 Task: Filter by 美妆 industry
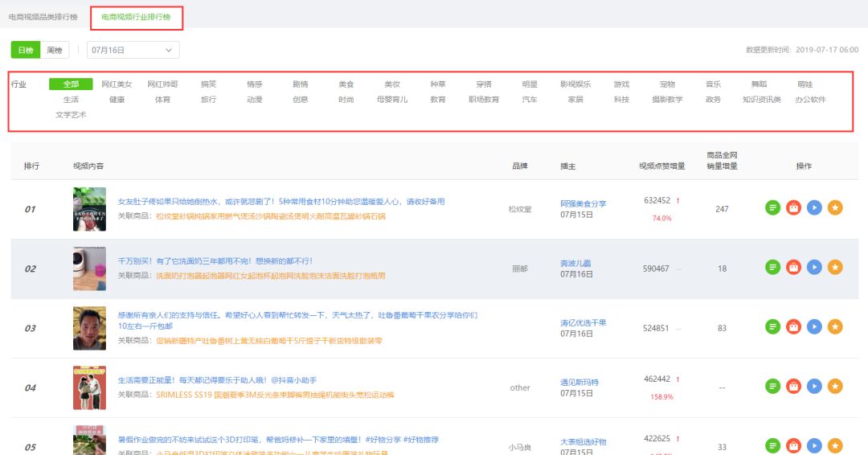[392, 84]
